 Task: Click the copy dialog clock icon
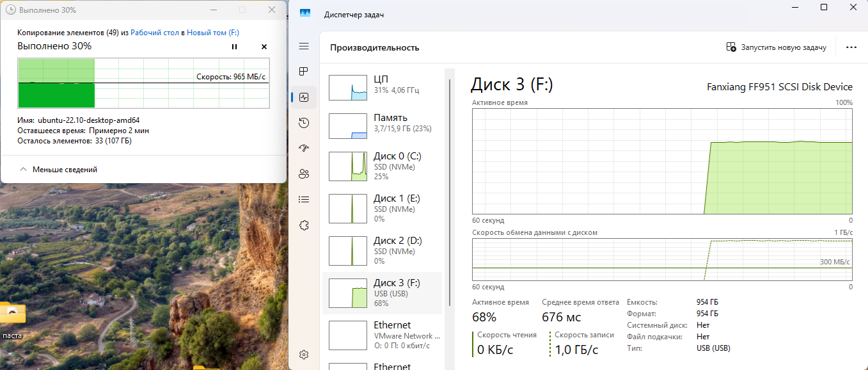click(10, 10)
